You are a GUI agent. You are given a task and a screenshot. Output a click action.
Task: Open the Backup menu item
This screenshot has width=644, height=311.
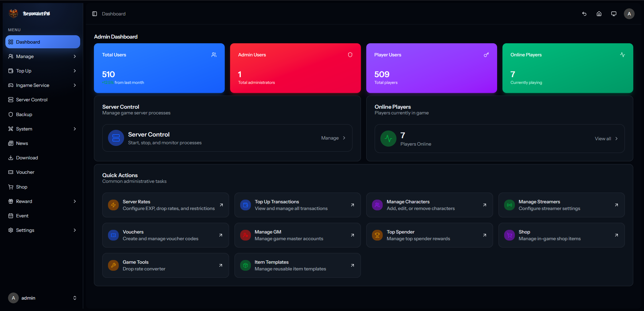point(43,114)
